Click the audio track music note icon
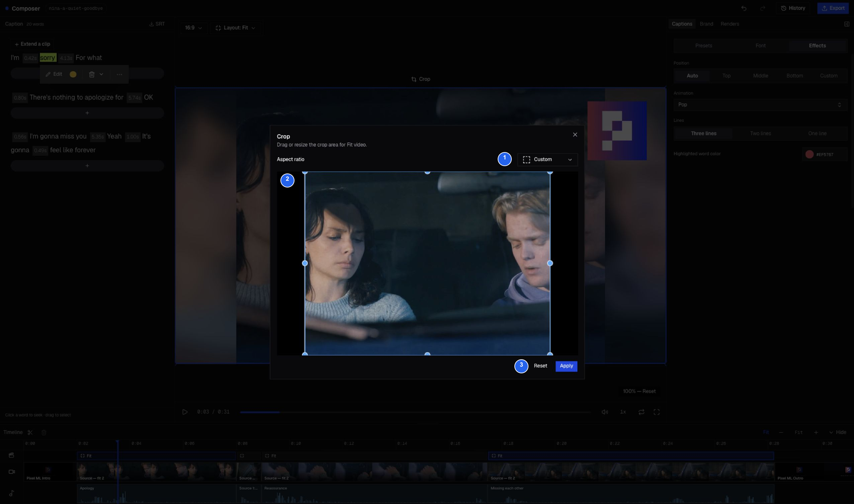This screenshot has height=504, width=854. point(12,493)
